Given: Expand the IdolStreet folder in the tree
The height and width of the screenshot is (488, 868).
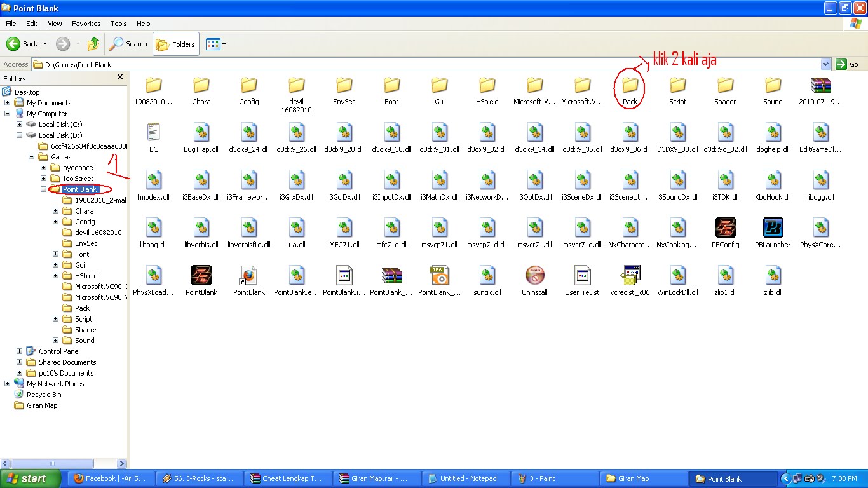Looking at the screenshot, I should (43, 179).
